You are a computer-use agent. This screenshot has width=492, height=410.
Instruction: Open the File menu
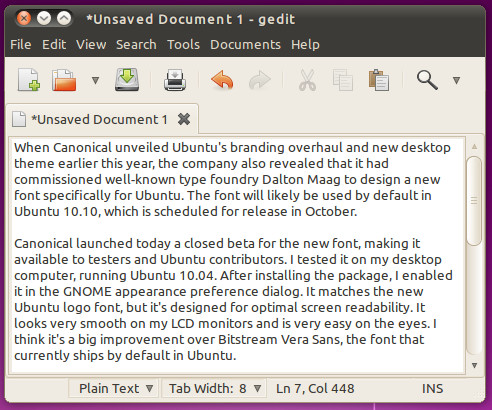(x=21, y=44)
